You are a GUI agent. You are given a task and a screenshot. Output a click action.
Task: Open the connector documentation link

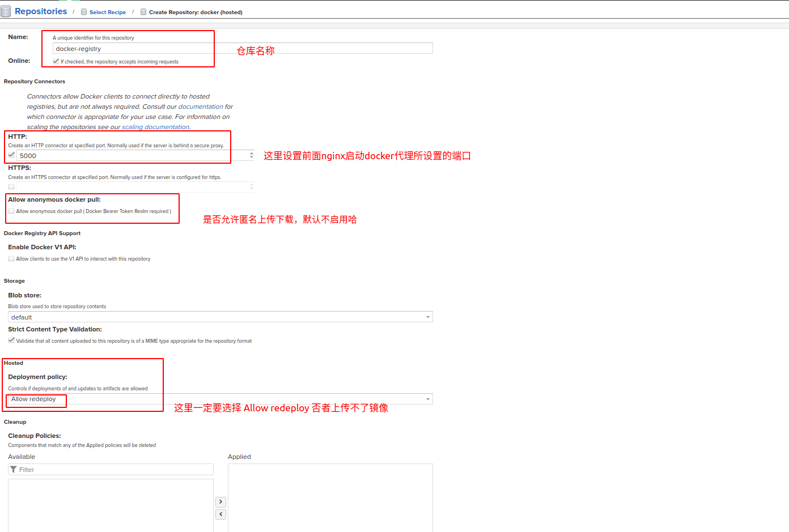click(x=201, y=107)
